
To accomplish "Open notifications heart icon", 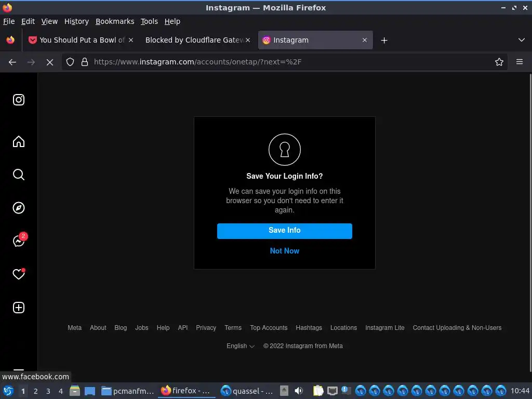I will coord(19,274).
